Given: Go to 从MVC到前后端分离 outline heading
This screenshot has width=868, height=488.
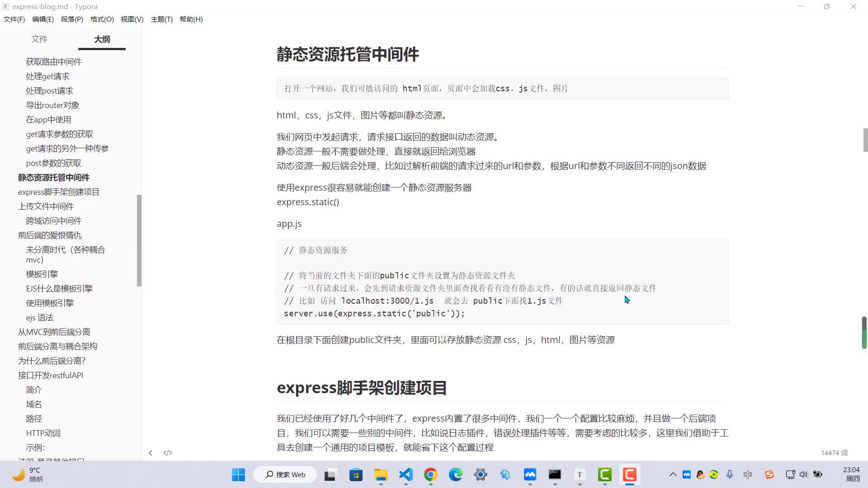Looking at the screenshot, I should (x=54, y=332).
